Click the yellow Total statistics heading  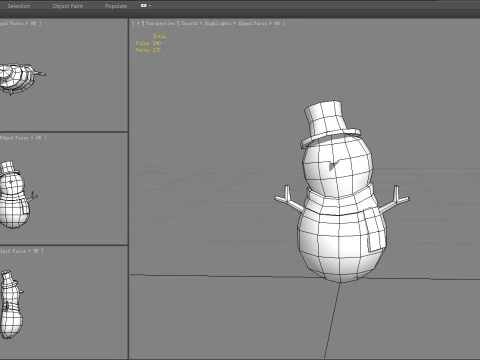point(159,36)
